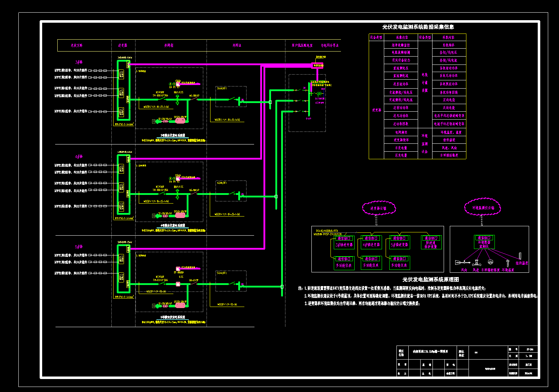Click the 风速 anemometer sensor symbol
This screenshot has width=559, height=392.
(476, 262)
